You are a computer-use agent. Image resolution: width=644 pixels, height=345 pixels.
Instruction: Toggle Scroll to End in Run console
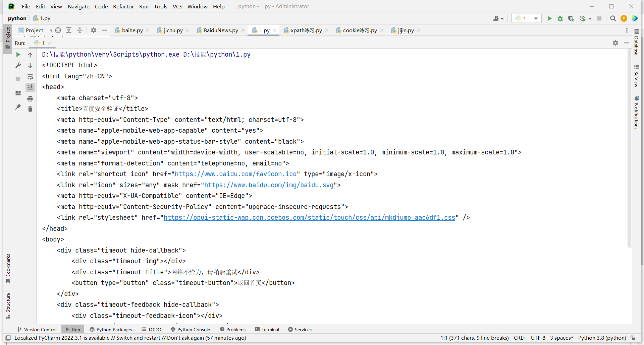[x=30, y=87]
